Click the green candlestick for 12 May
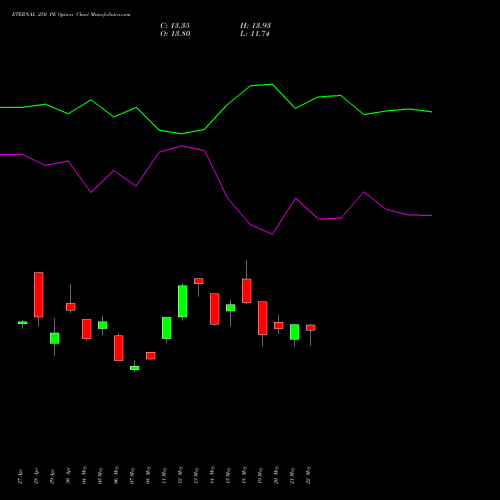 (183, 301)
